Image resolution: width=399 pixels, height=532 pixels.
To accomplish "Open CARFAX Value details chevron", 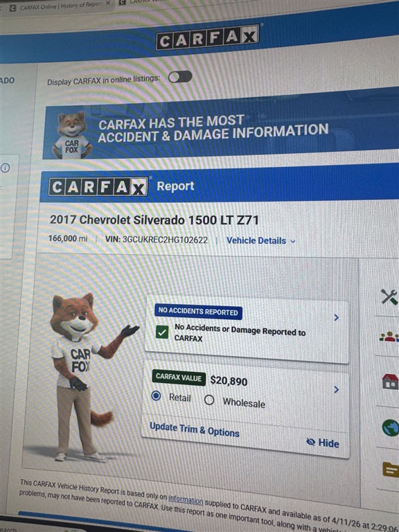I will [336, 389].
